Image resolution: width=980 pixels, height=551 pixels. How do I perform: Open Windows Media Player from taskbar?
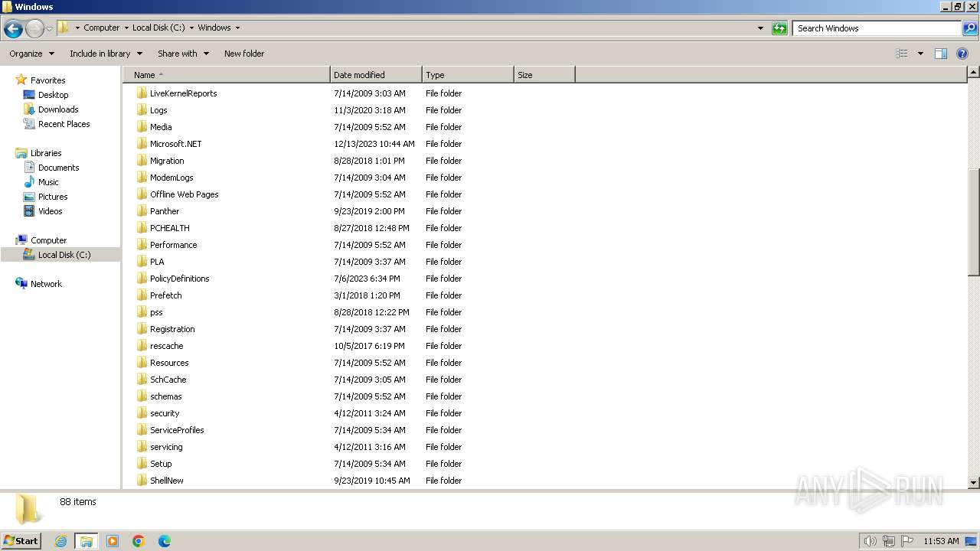pos(113,541)
